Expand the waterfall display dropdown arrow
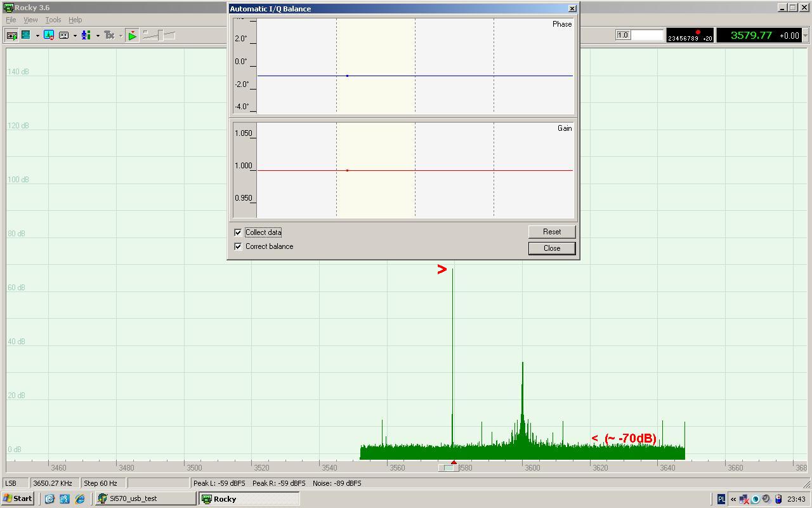The image size is (812, 508). (37, 36)
